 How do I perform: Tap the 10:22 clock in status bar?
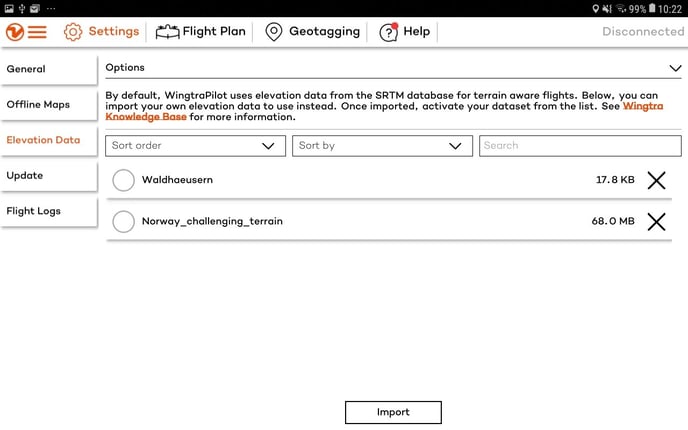pos(670,9)
